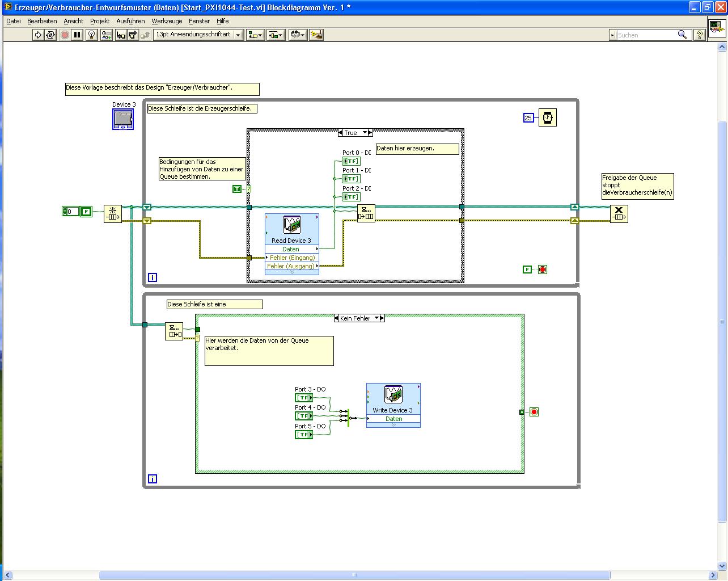Click the Fehler (Ausgang) output row
This screenshot has height=581, width=728.
click(x=292, y=266)
